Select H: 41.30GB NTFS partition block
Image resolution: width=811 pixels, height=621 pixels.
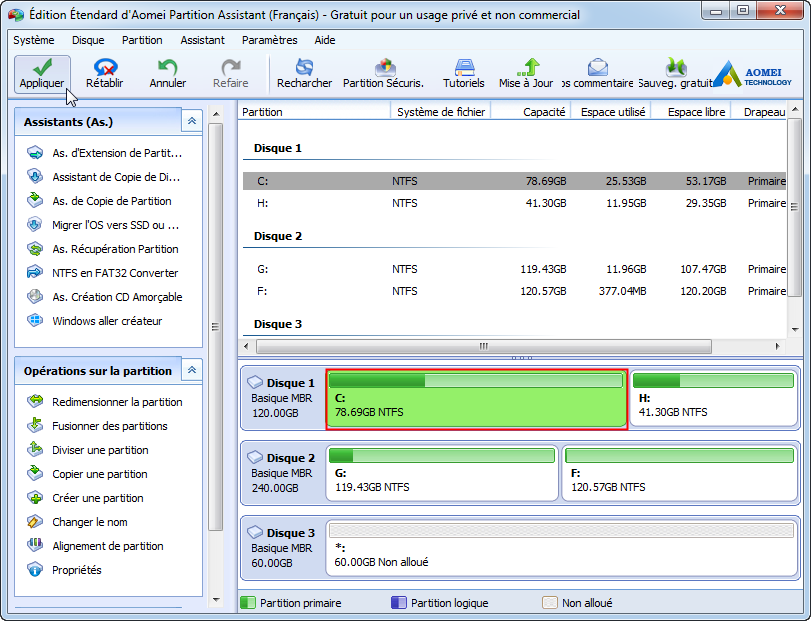coord(713,399)
